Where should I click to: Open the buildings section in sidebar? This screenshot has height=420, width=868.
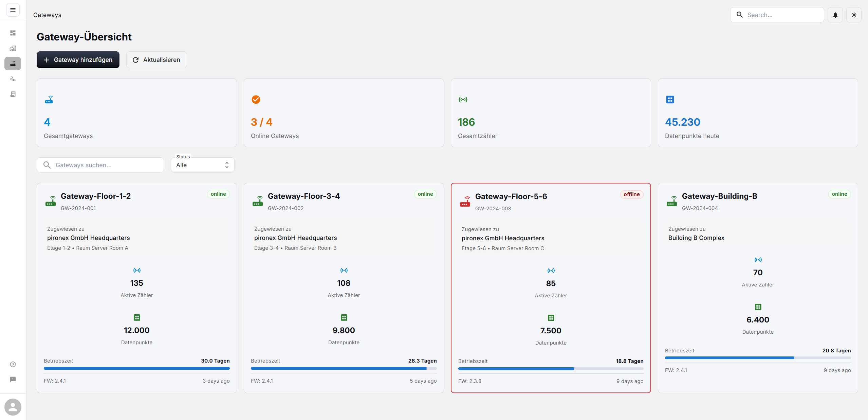tap(13, 48)
